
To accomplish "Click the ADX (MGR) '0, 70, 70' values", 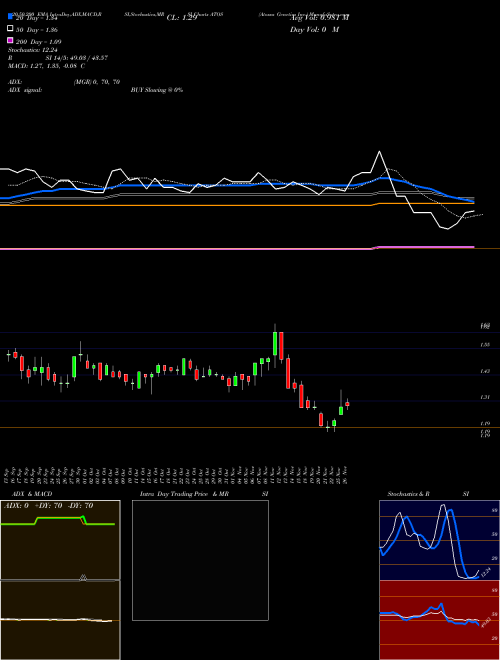I will (106, 82).
